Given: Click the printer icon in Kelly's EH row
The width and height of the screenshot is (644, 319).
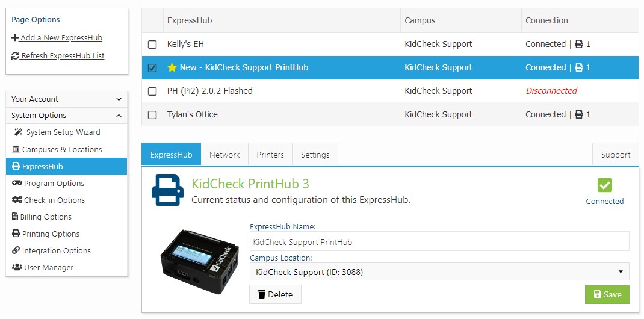Looking at the screenshot, I should tap(579, 44).
